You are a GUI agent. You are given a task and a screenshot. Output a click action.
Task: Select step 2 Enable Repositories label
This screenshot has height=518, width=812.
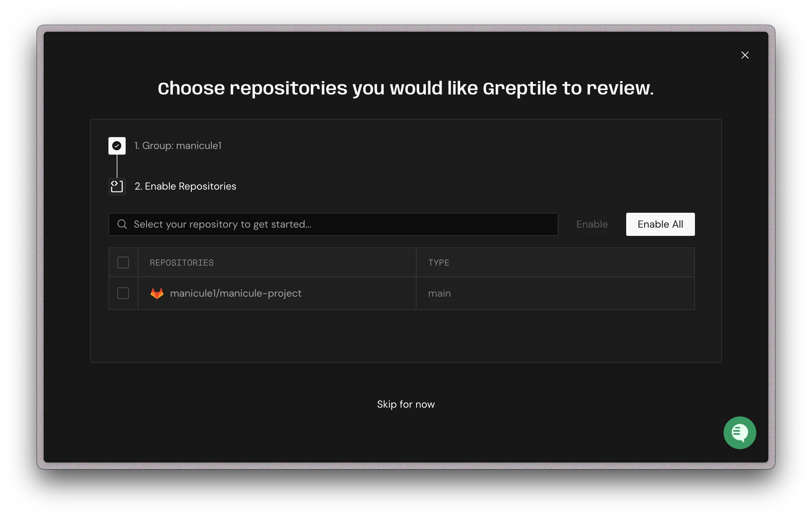coord(185,186)
